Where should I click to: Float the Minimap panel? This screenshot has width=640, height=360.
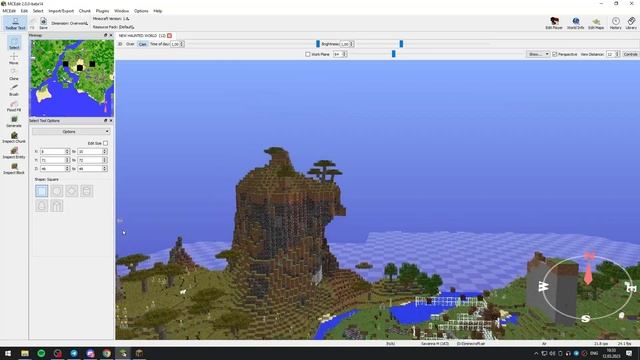[105, 35]
